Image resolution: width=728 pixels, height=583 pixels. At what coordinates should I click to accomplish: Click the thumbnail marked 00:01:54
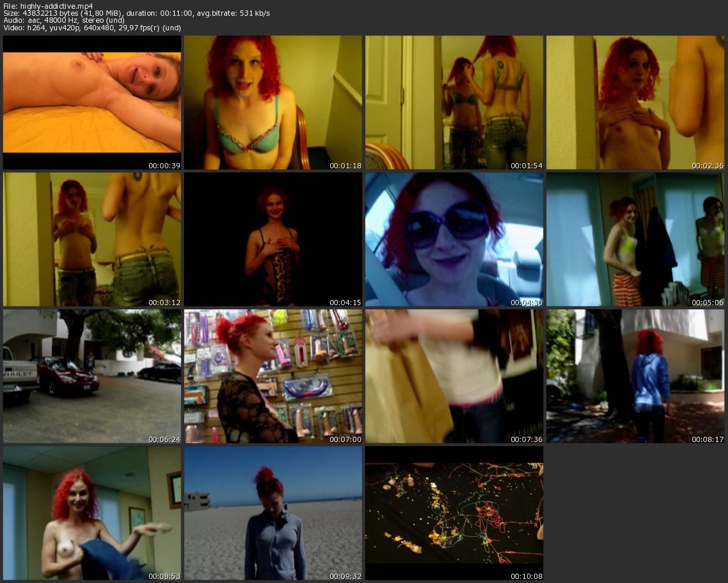click(x=454, y=103)
